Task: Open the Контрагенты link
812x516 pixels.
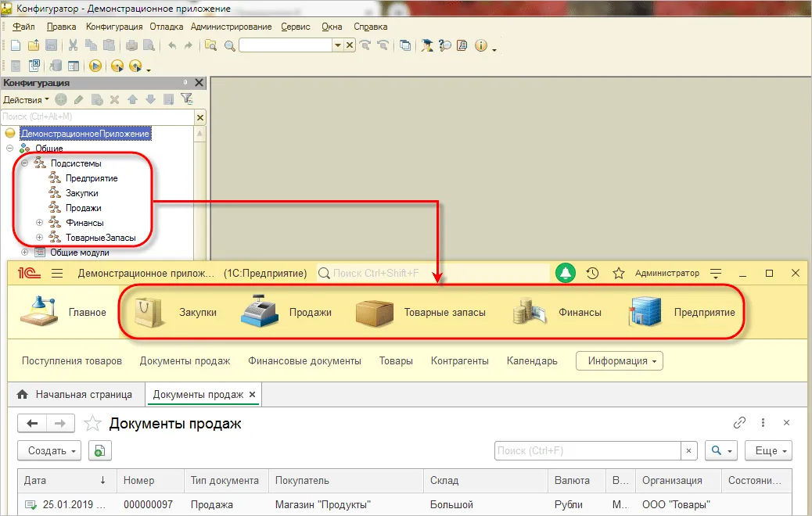Action: (x=460, y=360)
